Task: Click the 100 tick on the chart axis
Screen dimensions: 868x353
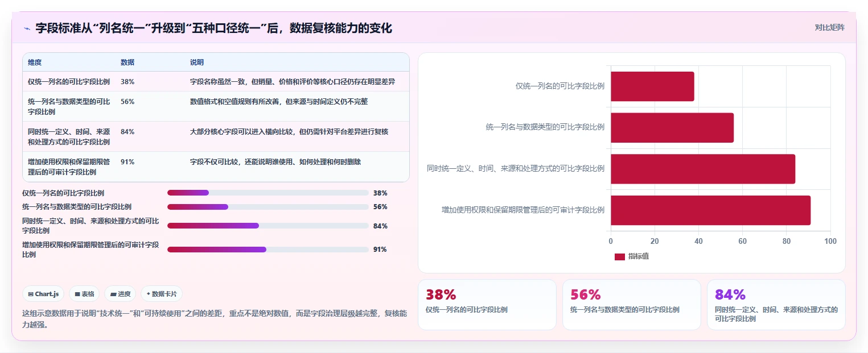Action: pyautogui.click(x=830, y=241)
